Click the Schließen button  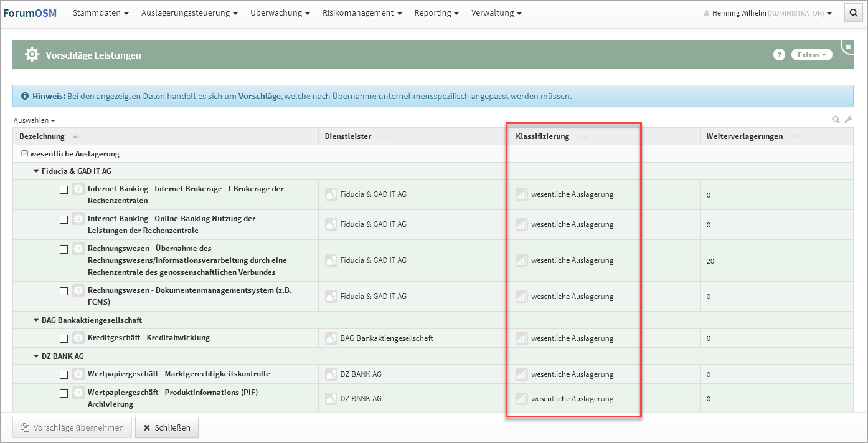(x=167, y=427)
